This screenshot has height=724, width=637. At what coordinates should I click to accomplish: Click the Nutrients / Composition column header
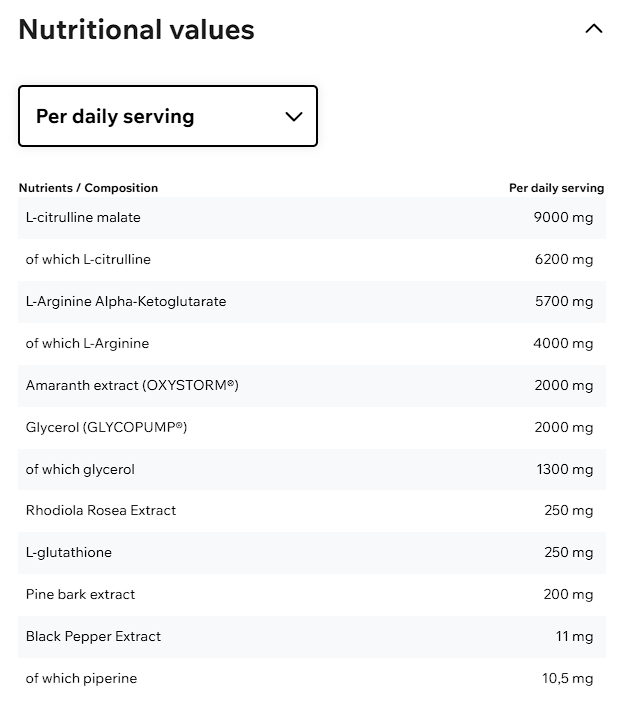coord(88,188)
